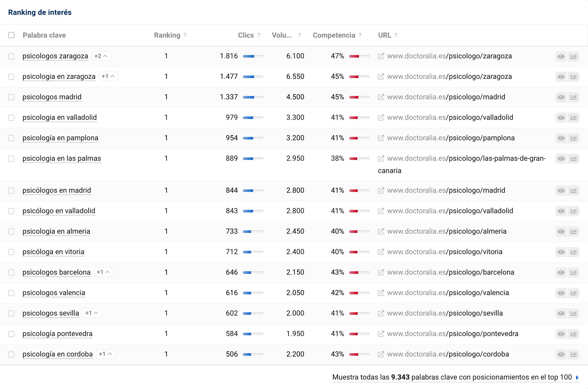Click help icon beside URL column header
The width and height of the screenshot is (588, 389).
(x=396, y=35)
